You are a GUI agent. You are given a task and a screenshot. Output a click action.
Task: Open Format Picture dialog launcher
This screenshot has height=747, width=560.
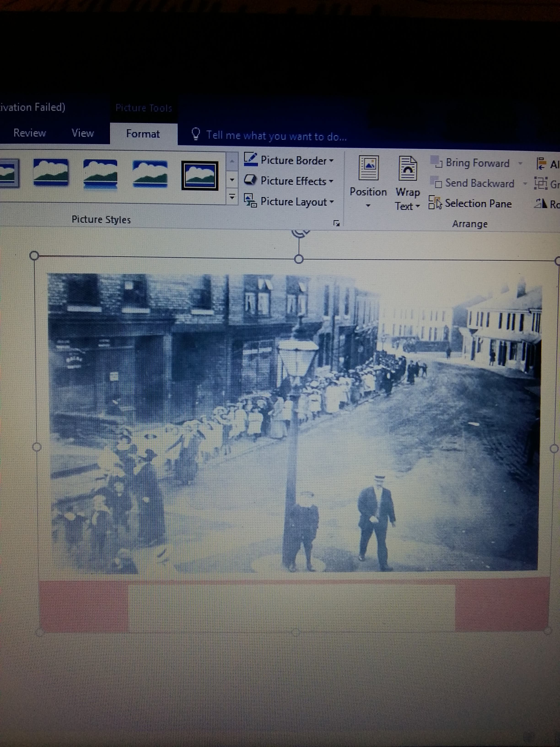pos(336,223)
